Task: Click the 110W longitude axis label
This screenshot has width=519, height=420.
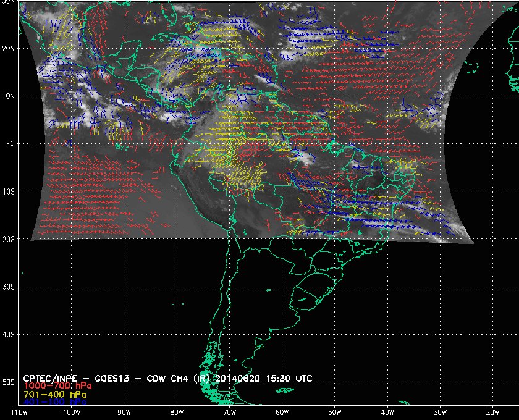Action: click(19, 412)
